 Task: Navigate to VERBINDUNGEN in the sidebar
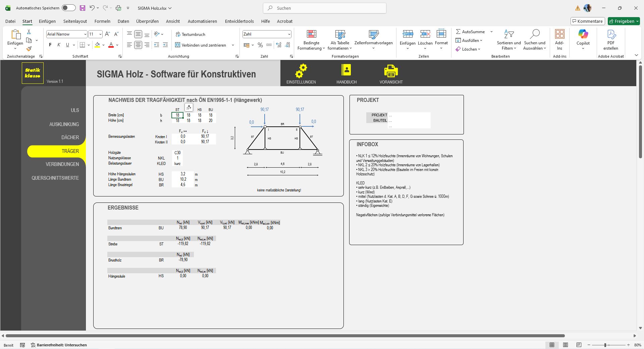coord(62,164)
